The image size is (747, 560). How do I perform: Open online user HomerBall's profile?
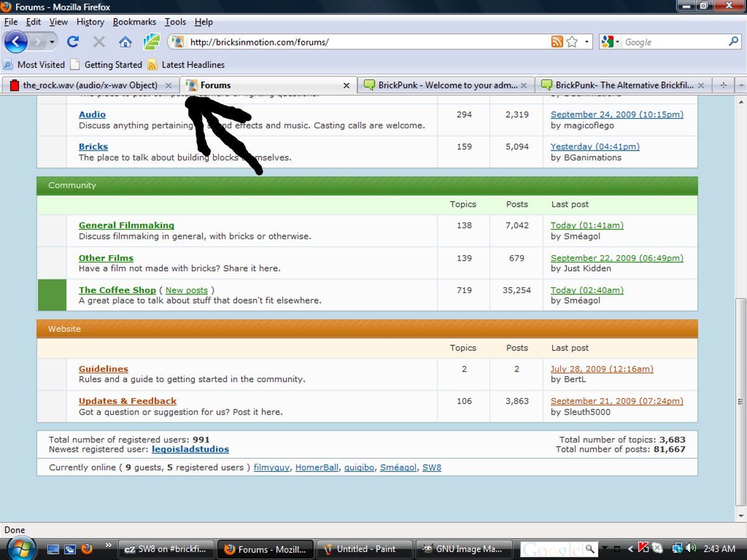point(317,467)
